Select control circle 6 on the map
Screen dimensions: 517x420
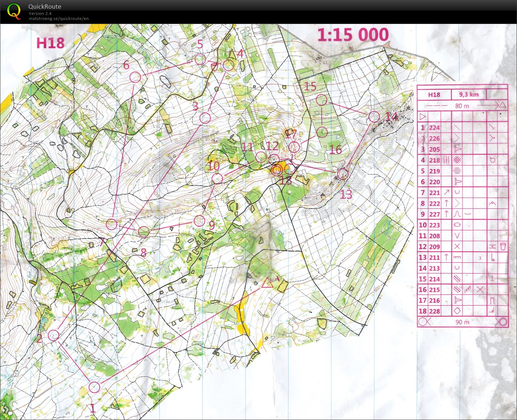135,77
